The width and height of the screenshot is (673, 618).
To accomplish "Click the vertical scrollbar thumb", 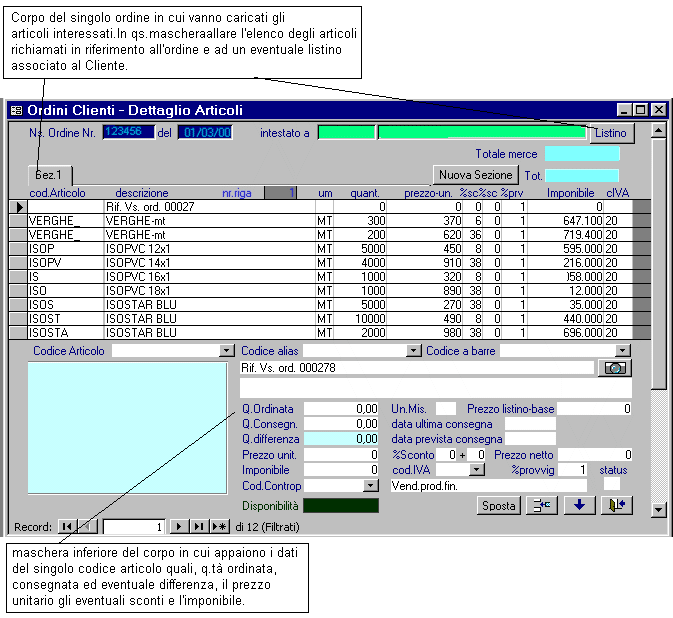I will pyautogui.click(x=658, y=264).
